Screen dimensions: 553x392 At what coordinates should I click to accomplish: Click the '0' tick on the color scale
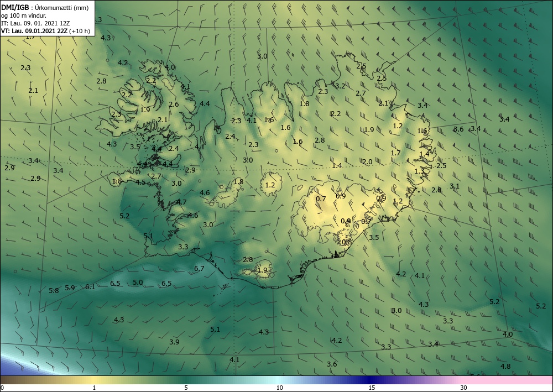2,388
